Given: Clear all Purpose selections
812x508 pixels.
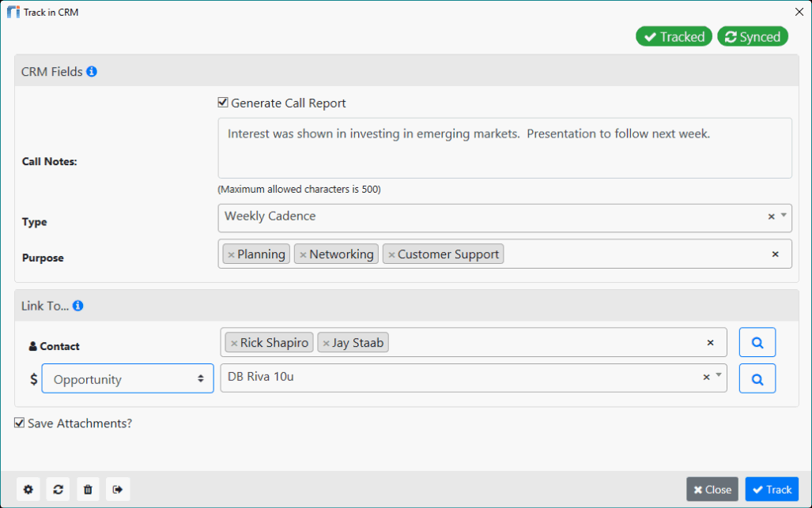Looking at the screenshot, I should tap(775, 254).
